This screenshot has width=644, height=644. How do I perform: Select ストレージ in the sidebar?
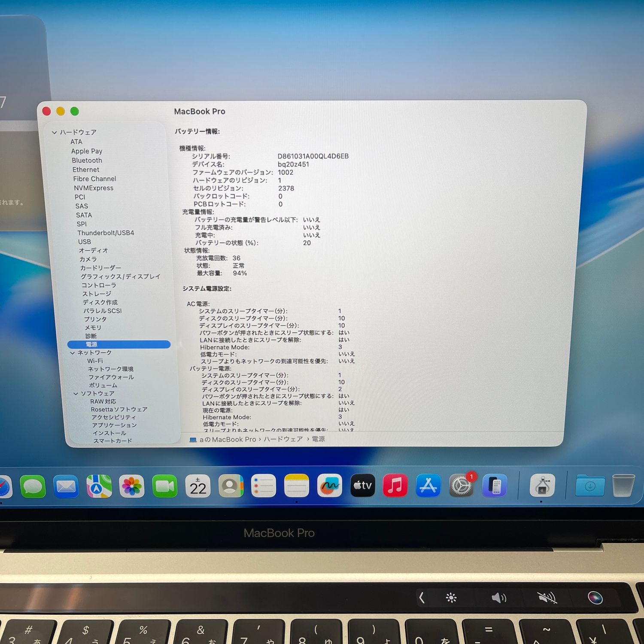97,294
